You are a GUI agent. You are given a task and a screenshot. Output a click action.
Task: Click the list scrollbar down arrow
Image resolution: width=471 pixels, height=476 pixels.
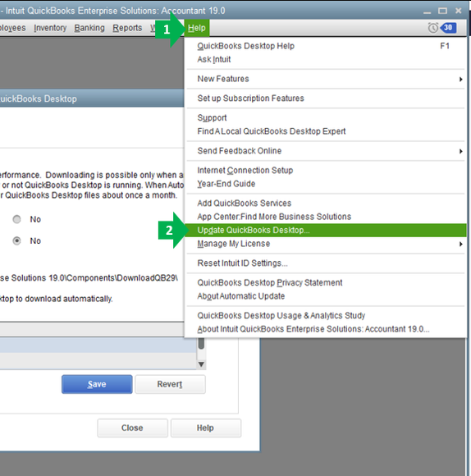pyautogui.click(x=201, y=364)
